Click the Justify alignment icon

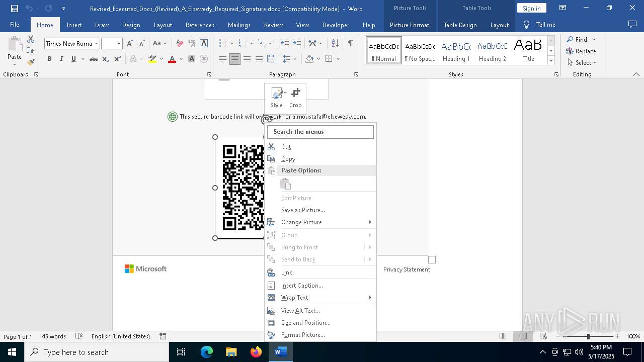(259, 59)
